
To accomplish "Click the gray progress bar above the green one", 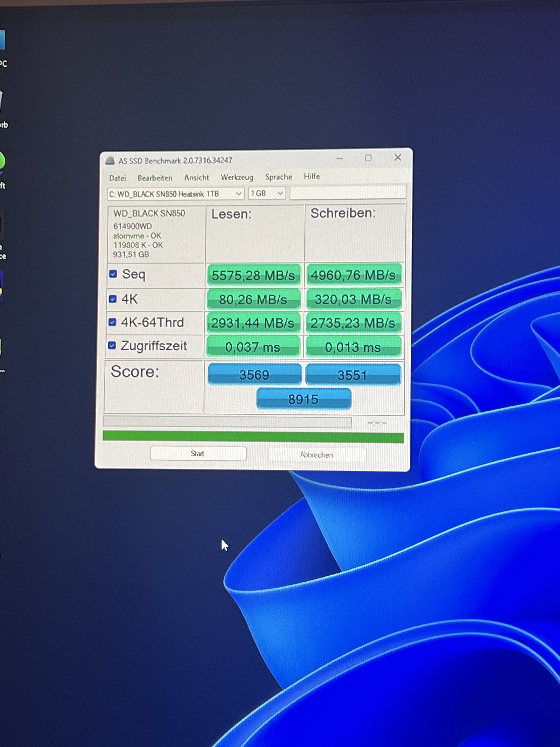I will tap(227, 422).
